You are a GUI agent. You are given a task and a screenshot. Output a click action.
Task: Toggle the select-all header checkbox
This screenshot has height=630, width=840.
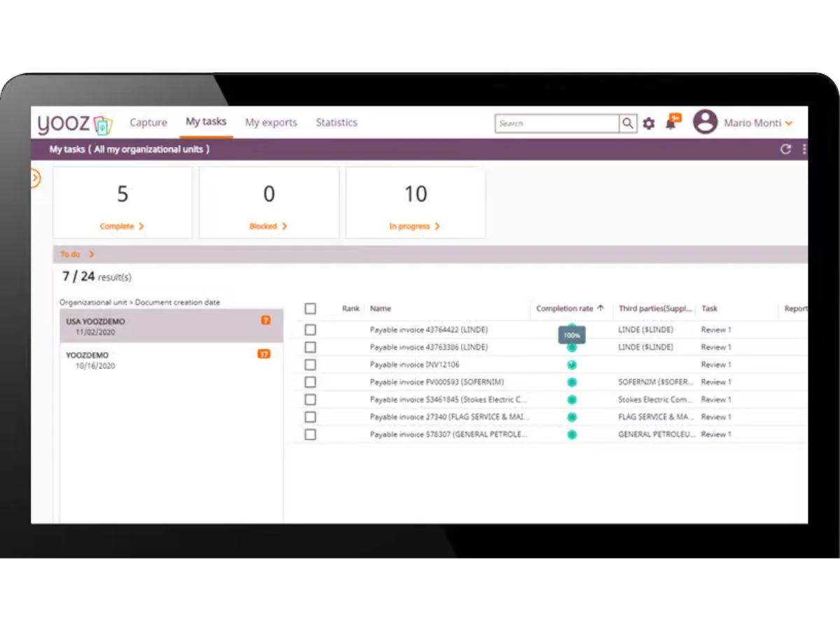(x=310, y=309)
